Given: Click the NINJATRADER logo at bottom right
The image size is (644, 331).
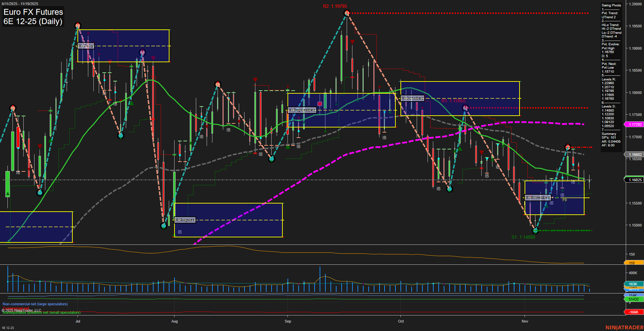Looking at the screenshot, I should click(x=623, y=327).
